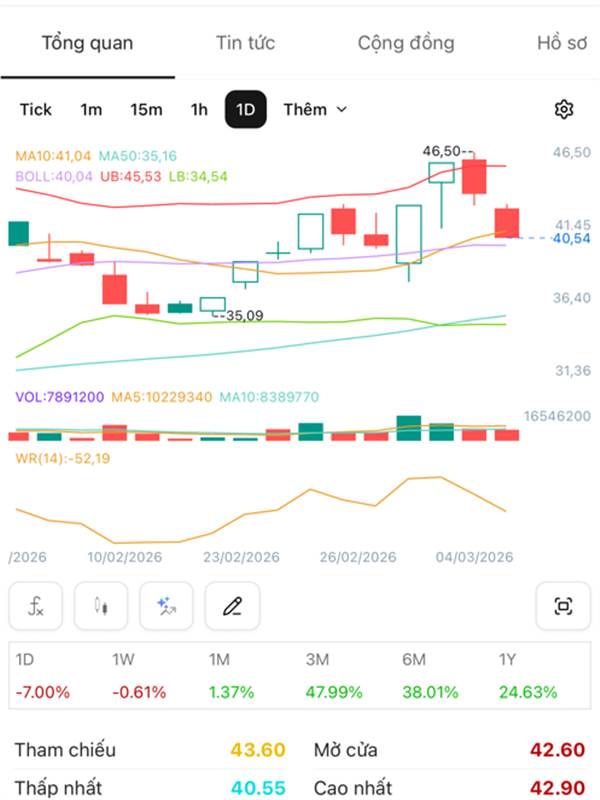Open chart settings gear icon
This screenshot has height=800, width=600.
click(x=564, y=109)
